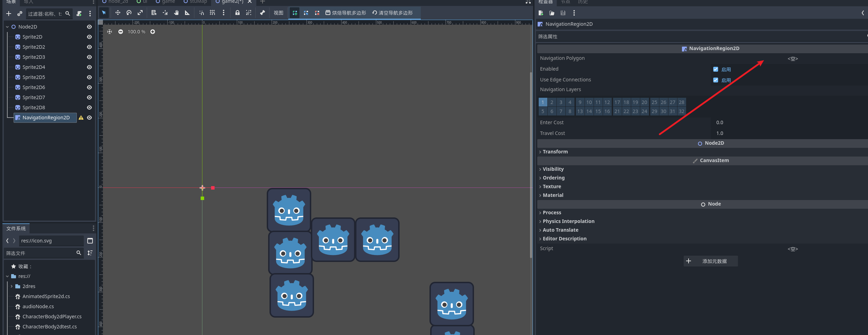This screenshot has width=868, height=335.
Task: Select the Ruler measuring tool
Action: (187, 13)
